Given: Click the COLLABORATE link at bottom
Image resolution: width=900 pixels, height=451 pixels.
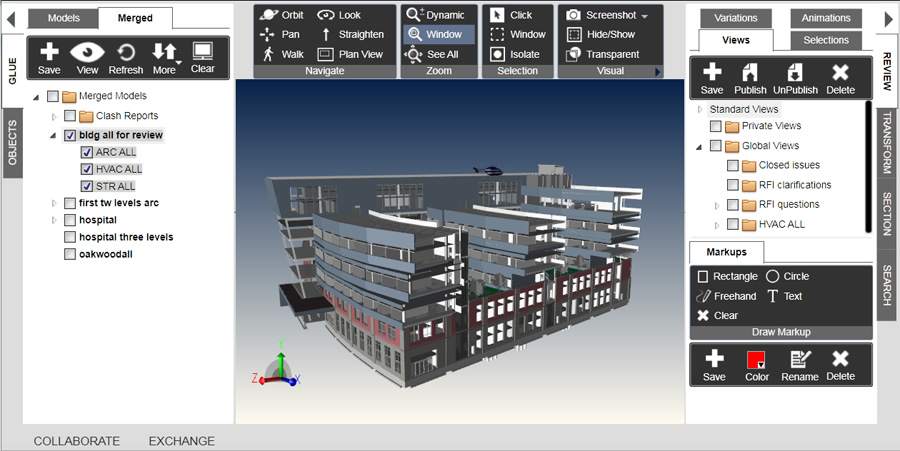Looking at the screenshot, I should pos(77,441).
